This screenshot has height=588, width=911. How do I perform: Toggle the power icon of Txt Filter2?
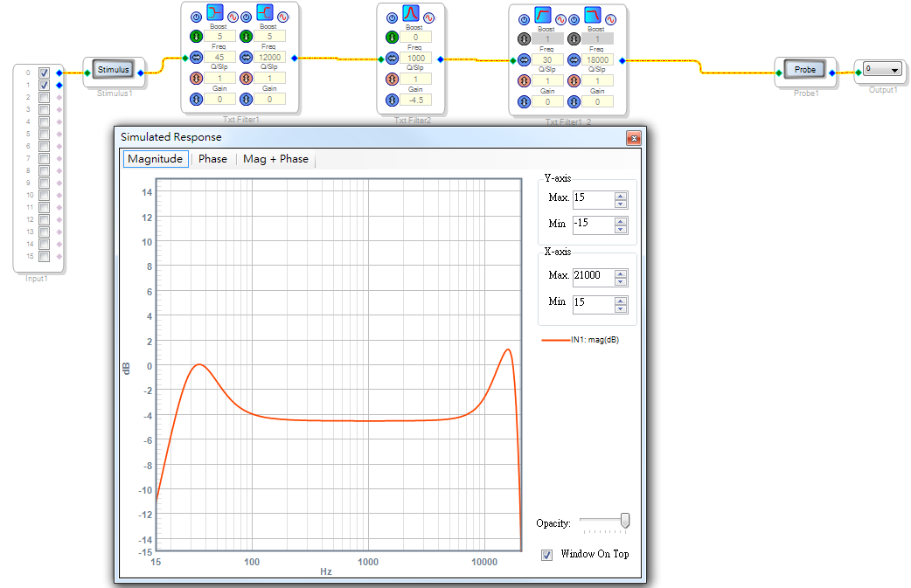tap(393, 18)
